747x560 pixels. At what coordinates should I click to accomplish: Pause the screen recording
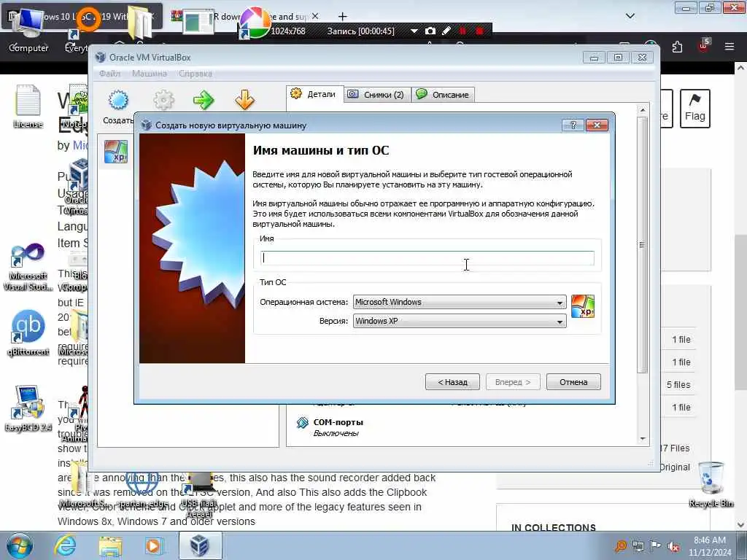(x=462, y=31)
